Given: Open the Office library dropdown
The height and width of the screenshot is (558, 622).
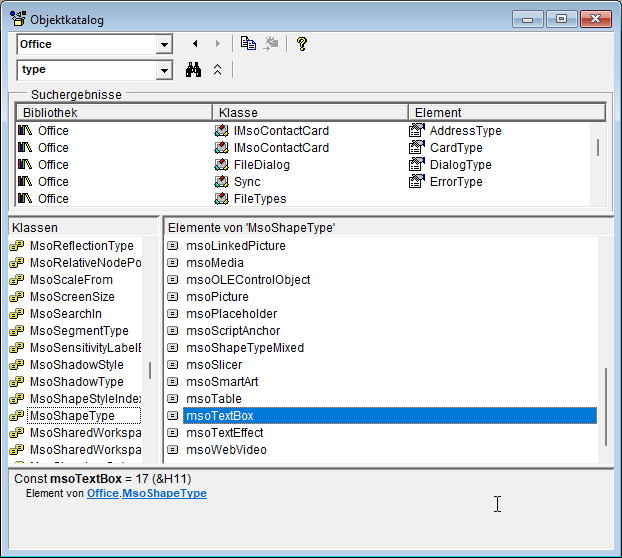Looking at the screenshot, I should pyautogui.click(x=164, y=45).
